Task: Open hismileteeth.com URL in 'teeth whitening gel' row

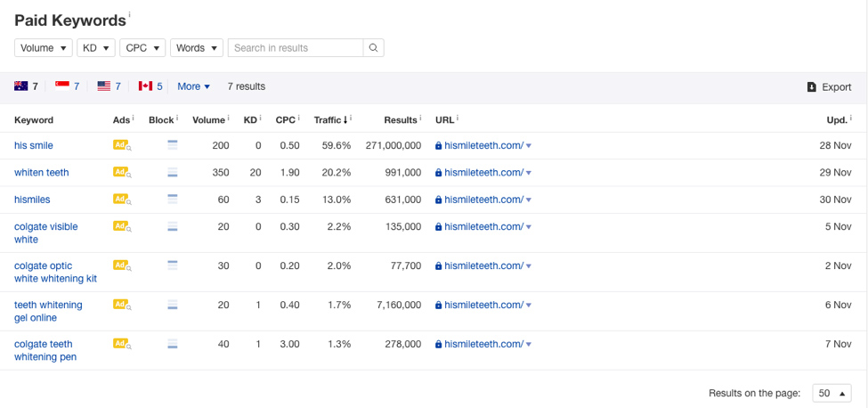Action: pyautogui.click(x=483, y=305)
